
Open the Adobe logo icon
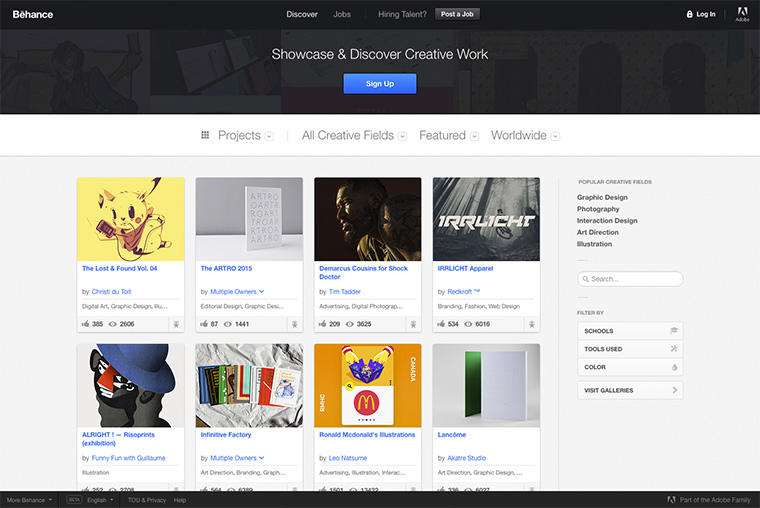[x=742, y=14]
